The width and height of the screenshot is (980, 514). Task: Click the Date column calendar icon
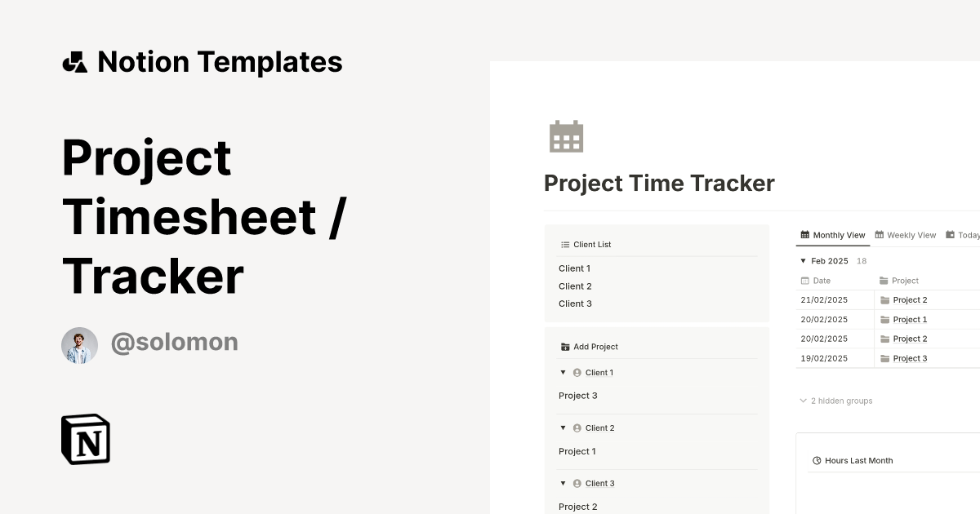[804, 280]
